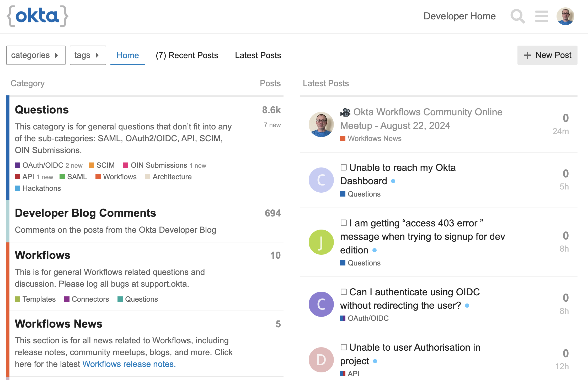This screenshot has width=588, height=380.
Task: Expand the tags dropdown
Action: tap(88, 55)
